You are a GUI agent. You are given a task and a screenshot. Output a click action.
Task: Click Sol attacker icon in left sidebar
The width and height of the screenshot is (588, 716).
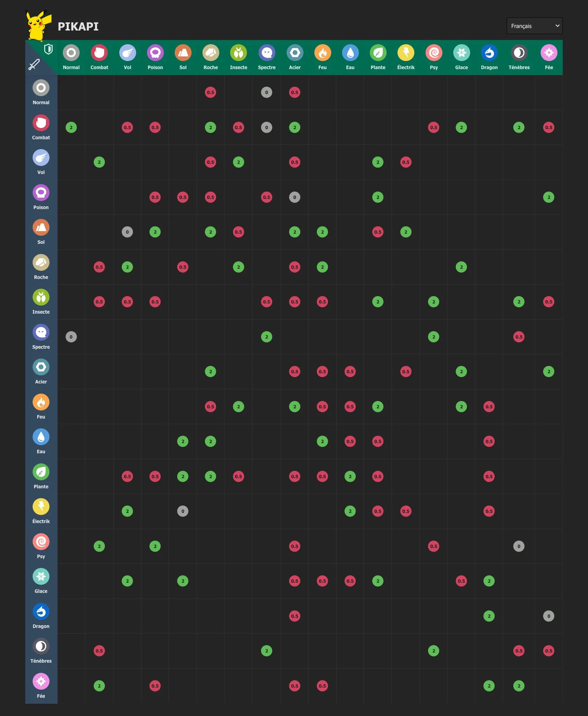pos(41,227)
